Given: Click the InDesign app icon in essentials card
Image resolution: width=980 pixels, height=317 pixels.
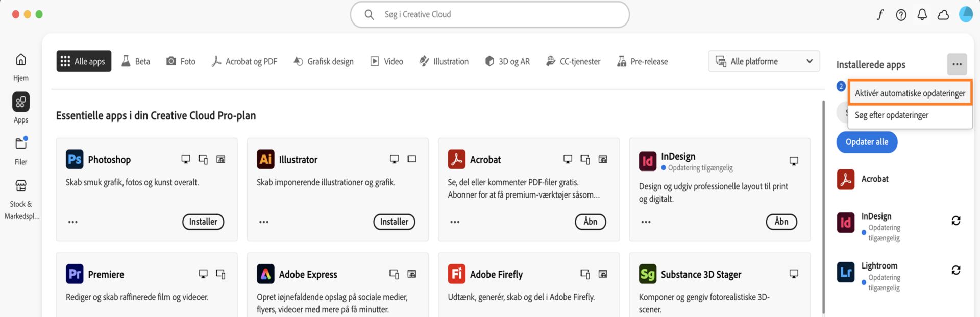Looking at the screenshot, I should [x=648, y=161].
